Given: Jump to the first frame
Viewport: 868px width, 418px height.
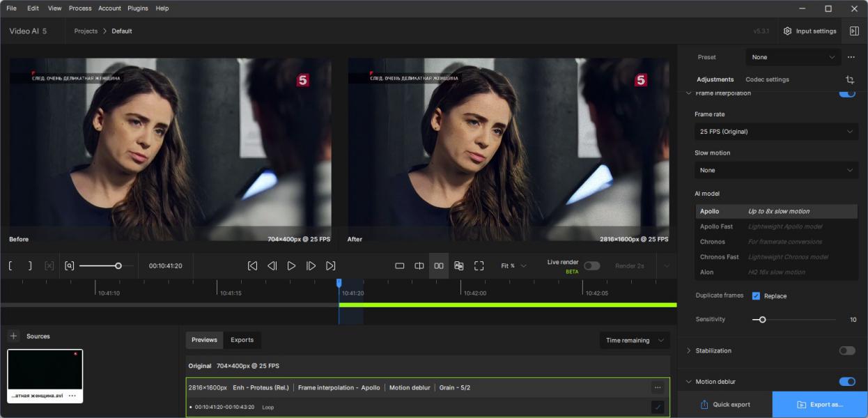Looking at the screenshot, I should point(253,266).
